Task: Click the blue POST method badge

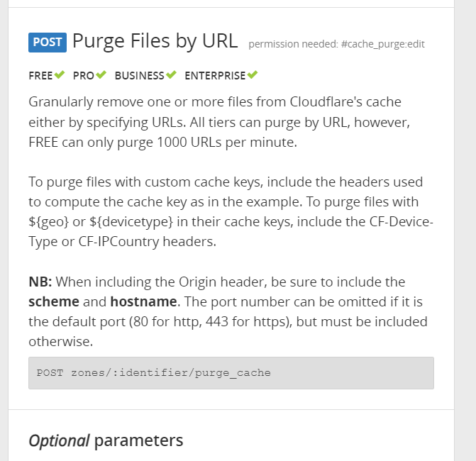Action: tap(48, 43)
